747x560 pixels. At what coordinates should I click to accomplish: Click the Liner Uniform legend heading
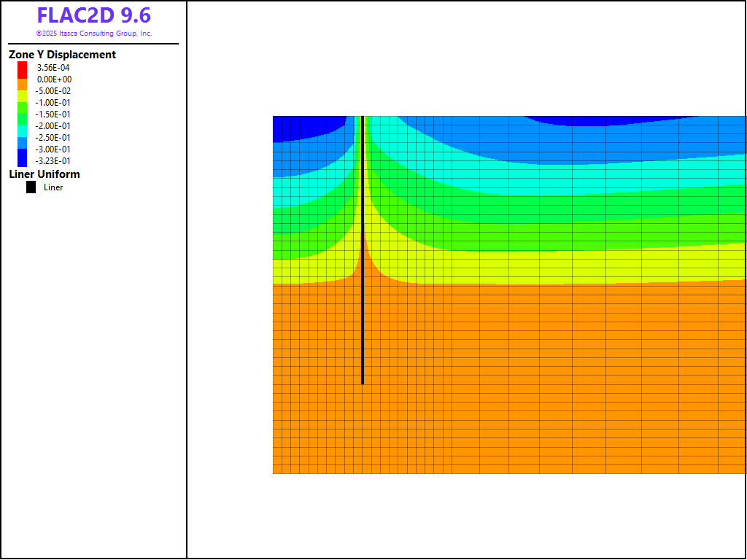[44, 174]
